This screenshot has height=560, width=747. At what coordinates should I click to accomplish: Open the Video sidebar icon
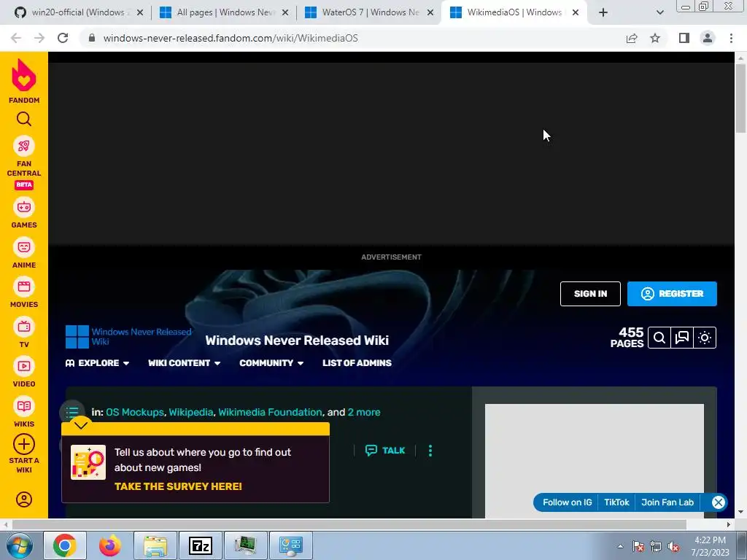pyautogui.click(x=24, y=366)
